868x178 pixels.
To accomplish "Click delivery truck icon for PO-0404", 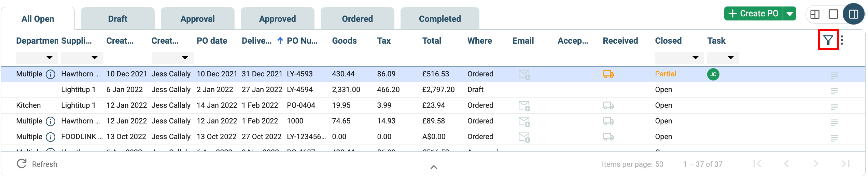I will coord(608,105).
